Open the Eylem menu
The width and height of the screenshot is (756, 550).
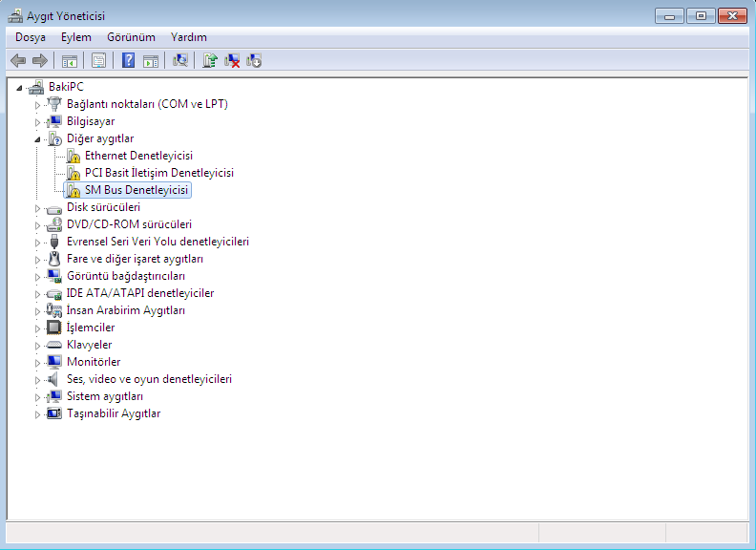click(76, 37)
